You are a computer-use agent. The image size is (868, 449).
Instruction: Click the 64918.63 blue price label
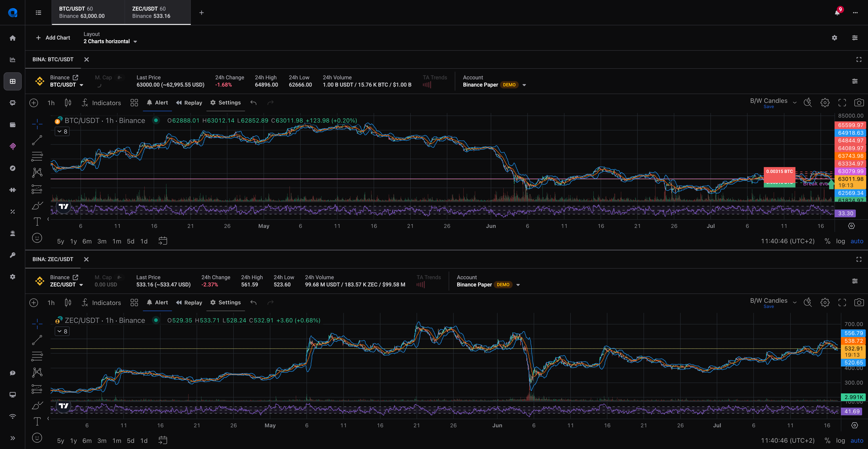[x=851, y=133]
